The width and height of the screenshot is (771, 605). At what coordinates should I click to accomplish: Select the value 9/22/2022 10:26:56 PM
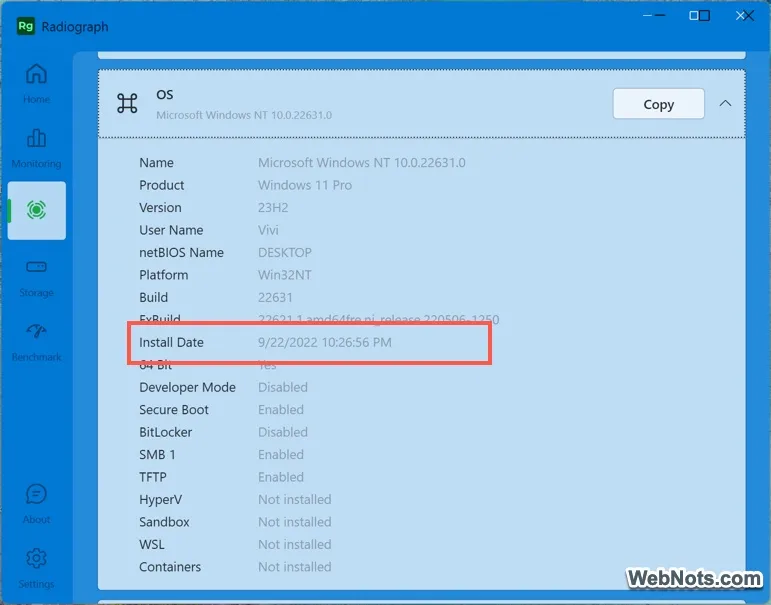pos(325,342)
